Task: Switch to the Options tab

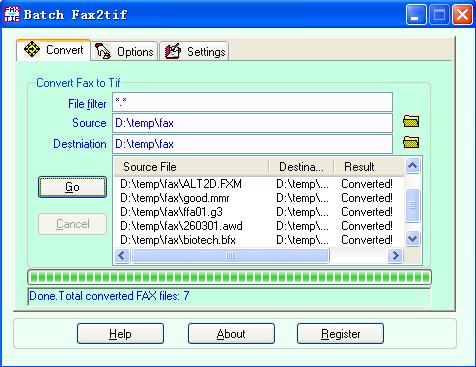Action: pyautogui.click(x=124, y=51)
